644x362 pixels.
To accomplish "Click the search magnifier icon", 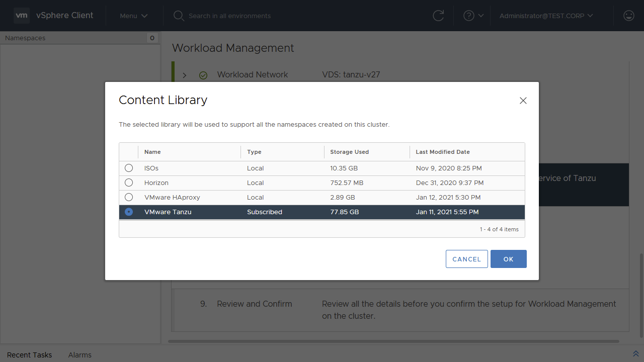I will point(179,16).
